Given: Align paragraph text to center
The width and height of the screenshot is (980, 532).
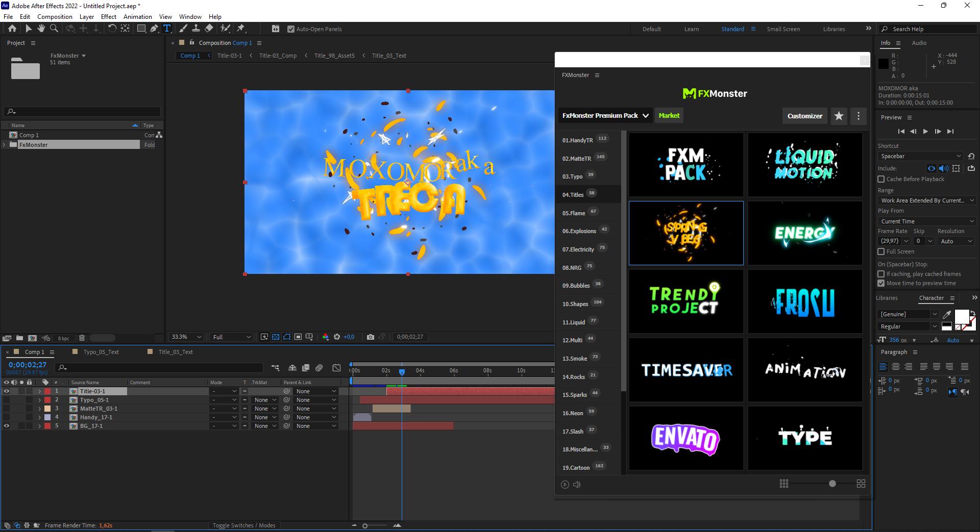Looking at the screenshot, I should click(x=896, y=366).
